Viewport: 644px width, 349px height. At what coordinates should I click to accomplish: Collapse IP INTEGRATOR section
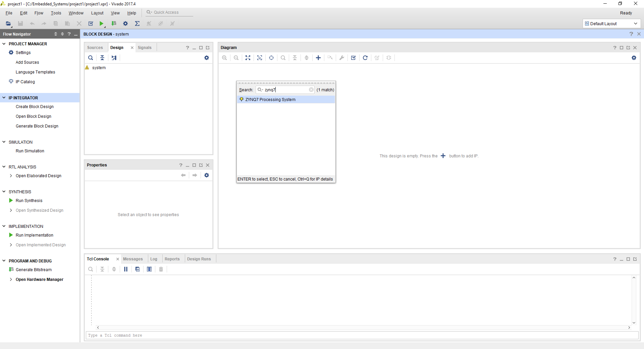point(4,98)
